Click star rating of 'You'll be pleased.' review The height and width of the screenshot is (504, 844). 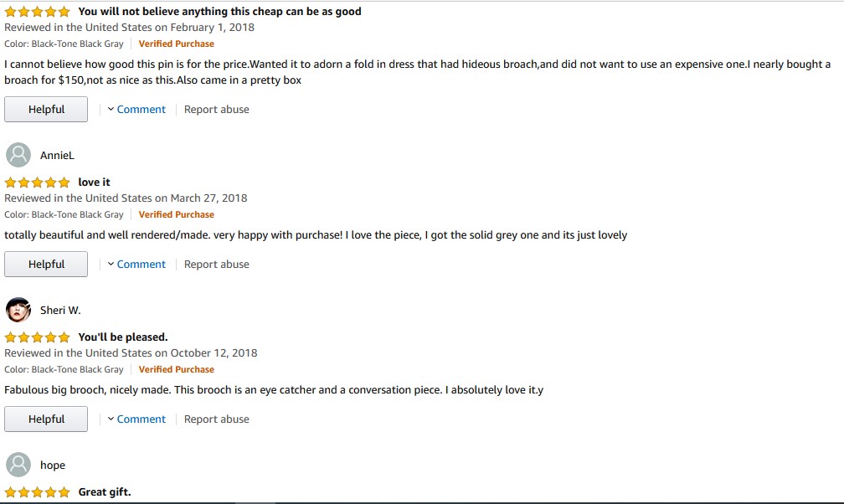click(37, 337)
